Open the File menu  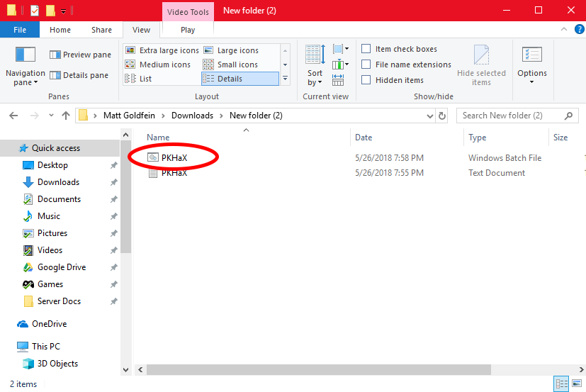(x=20, y=30)
